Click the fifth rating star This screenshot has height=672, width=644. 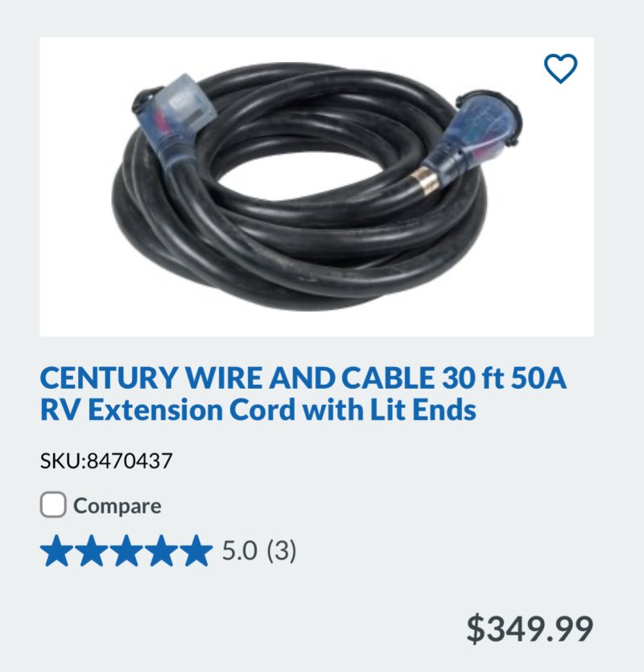pos(196,550)
